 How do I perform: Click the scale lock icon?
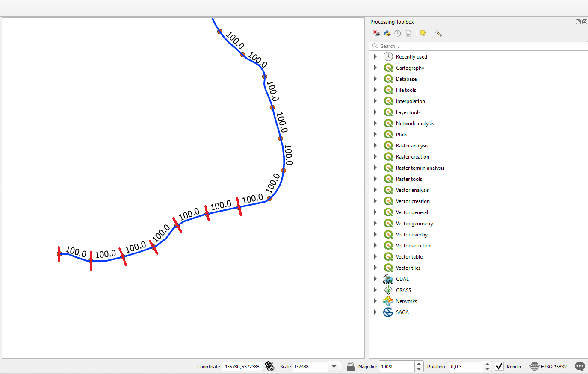click(x=351, y=366)
